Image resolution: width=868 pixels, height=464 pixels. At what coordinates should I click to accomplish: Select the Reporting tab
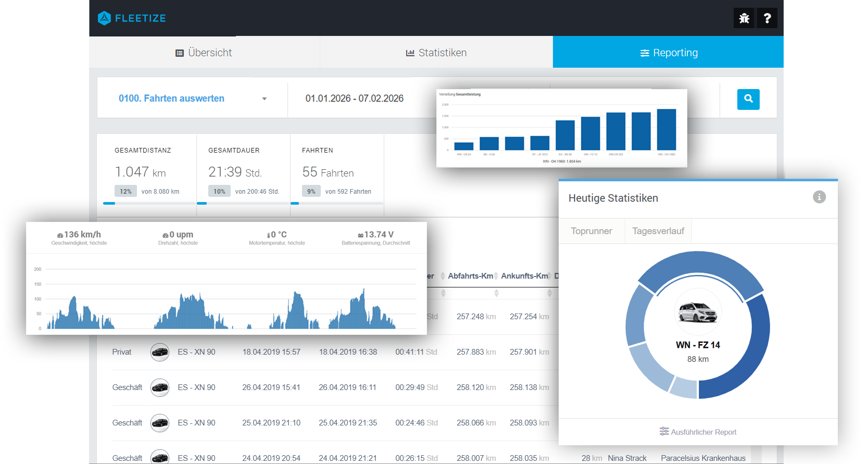(x=669, y=53)
